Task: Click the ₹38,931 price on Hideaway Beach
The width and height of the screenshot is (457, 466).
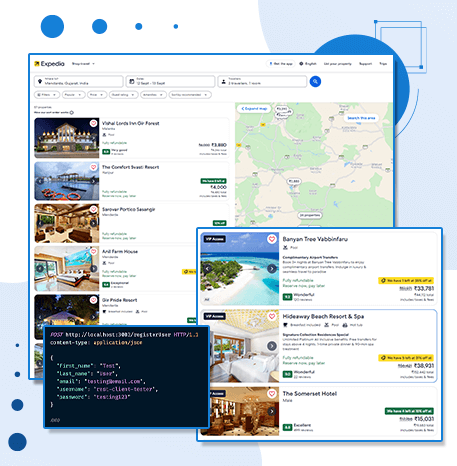Action: (x=424, y=366)
